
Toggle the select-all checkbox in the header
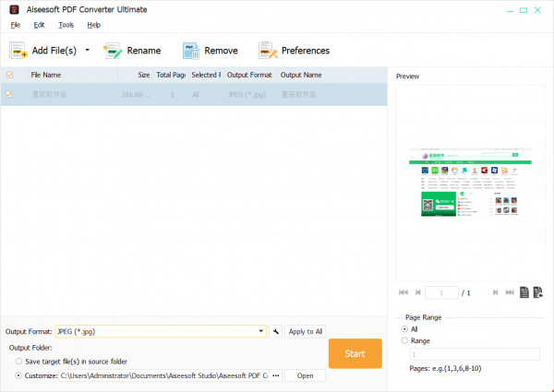9,75
